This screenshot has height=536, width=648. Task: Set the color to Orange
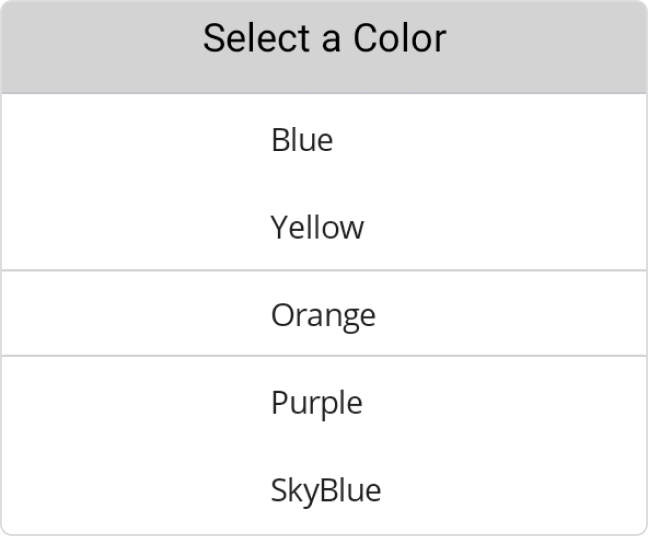(323, 315)
